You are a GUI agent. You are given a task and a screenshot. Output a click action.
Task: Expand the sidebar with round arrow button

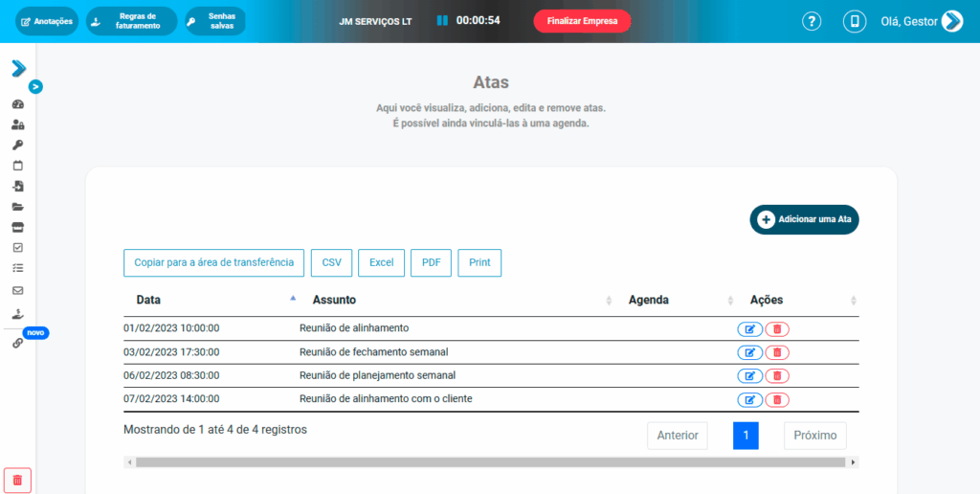tap(35, 87)
